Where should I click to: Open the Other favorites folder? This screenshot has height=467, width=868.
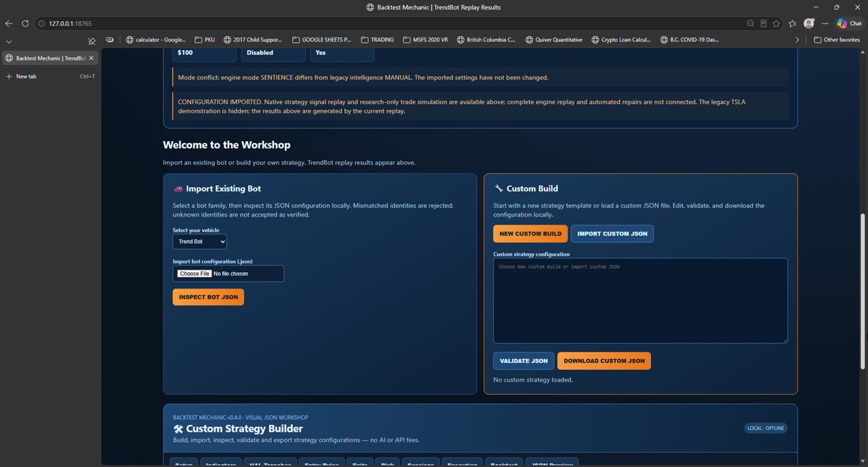[x=837, y=39]
